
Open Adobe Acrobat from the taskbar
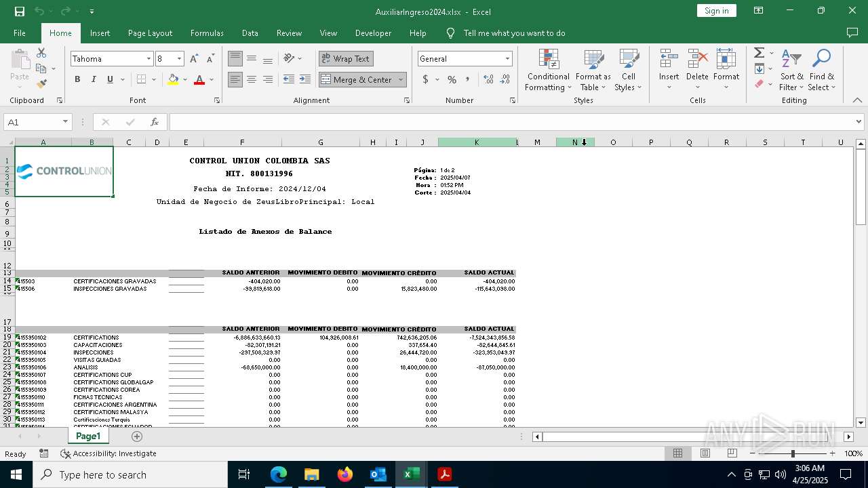click(444, 474)
